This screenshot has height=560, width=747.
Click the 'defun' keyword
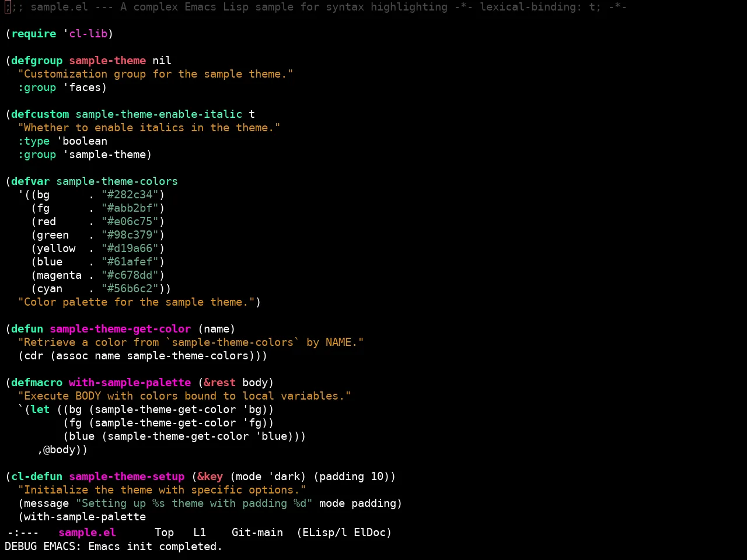tap(27, 329)
